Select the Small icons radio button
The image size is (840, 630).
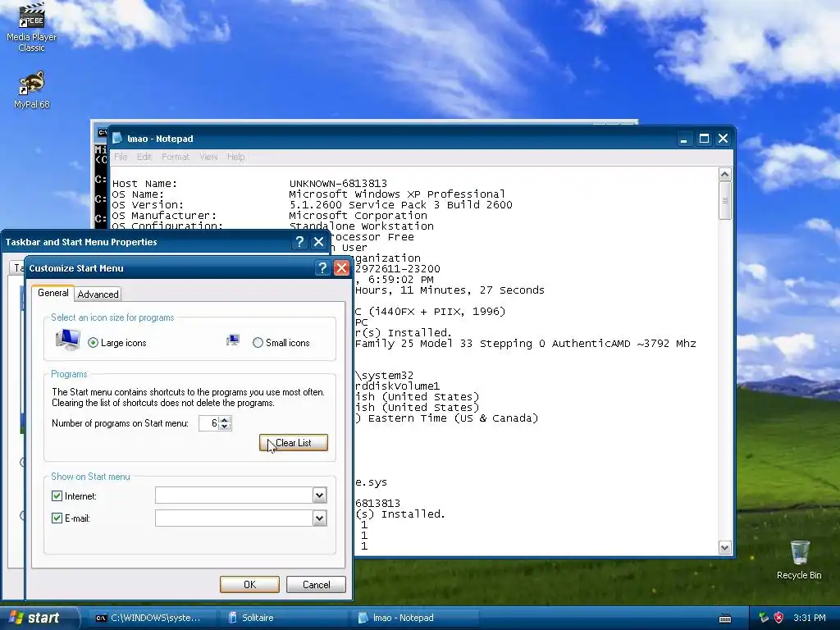tap(258, 343)
